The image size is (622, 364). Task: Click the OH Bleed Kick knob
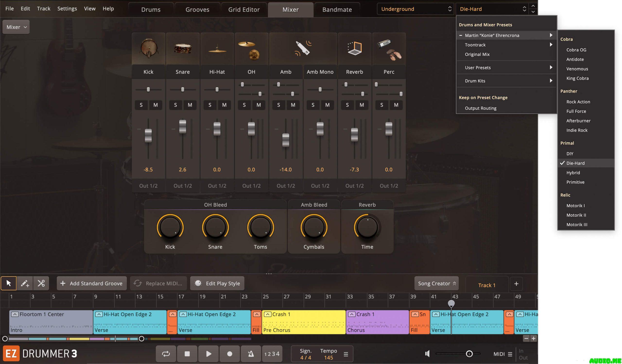(170, 227)
